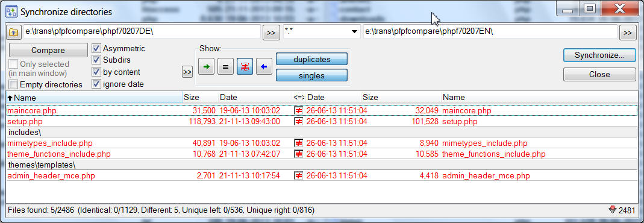The width and height of the screenshot is (644, 223).
Task: Show files to copy left-to-right green arrow
Action: tap(207, 66)
